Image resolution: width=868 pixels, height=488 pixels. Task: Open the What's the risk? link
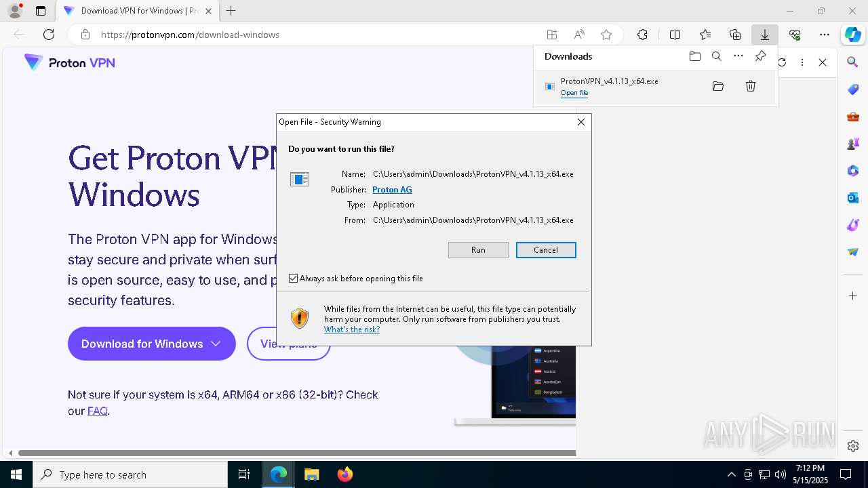[351, 329]
